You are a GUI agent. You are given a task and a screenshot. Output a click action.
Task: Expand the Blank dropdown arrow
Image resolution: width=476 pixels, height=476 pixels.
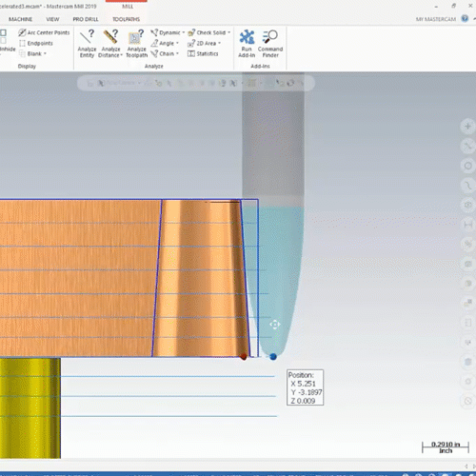45,53
